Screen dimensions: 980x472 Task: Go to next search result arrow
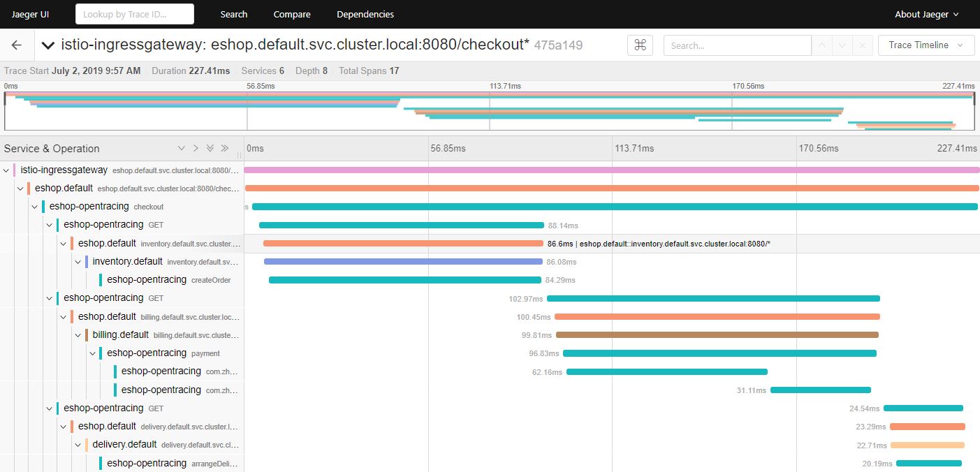point(842,45)
